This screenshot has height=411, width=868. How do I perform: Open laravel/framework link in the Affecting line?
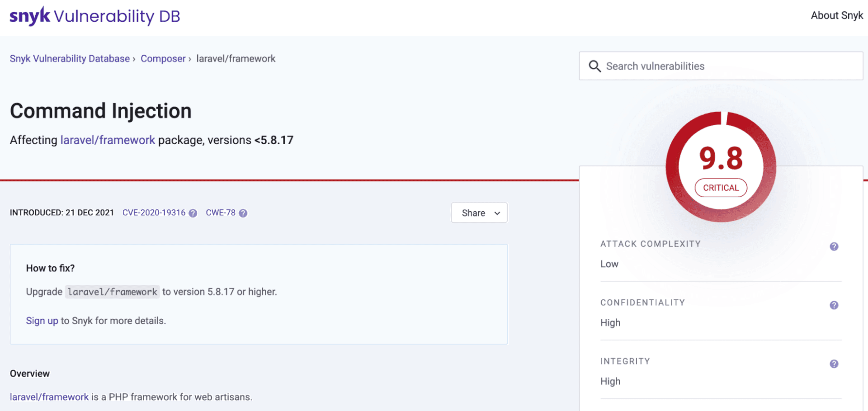tap(108, 140)
